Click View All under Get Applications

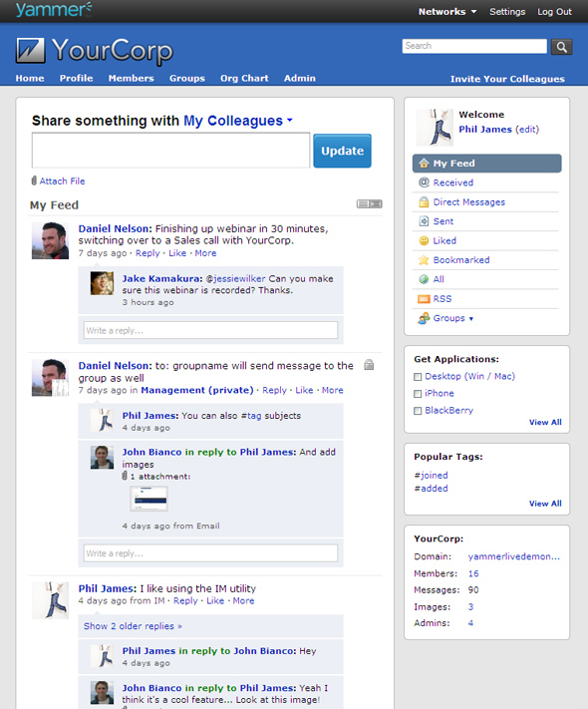point(545,423)
